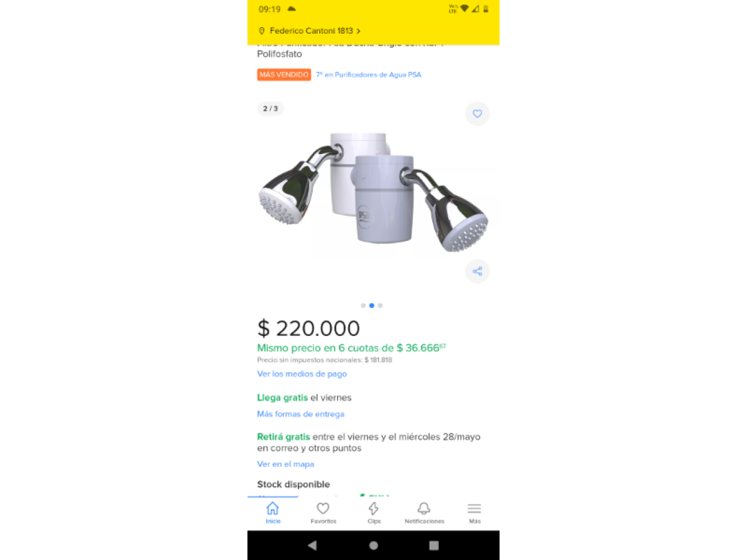Open the Inicio home tab
This screenshot has width=747, height=560.
[273, 513]
